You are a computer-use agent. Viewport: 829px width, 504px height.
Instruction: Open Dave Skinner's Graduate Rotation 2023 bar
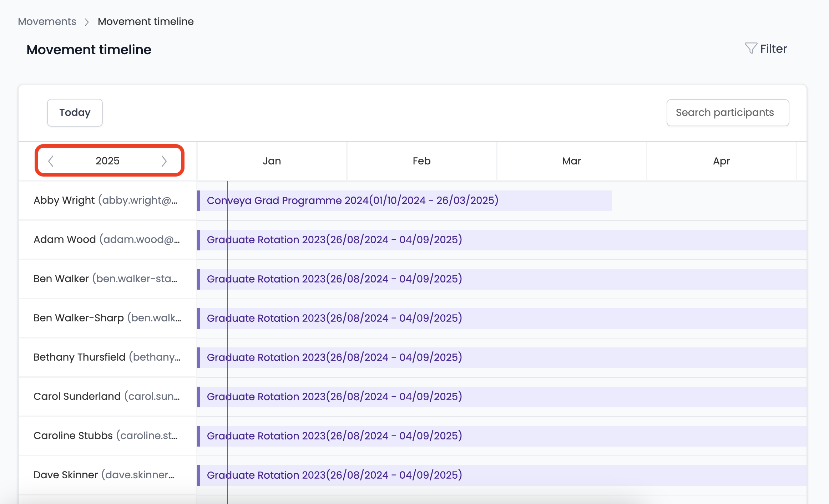tap(502, 475)
